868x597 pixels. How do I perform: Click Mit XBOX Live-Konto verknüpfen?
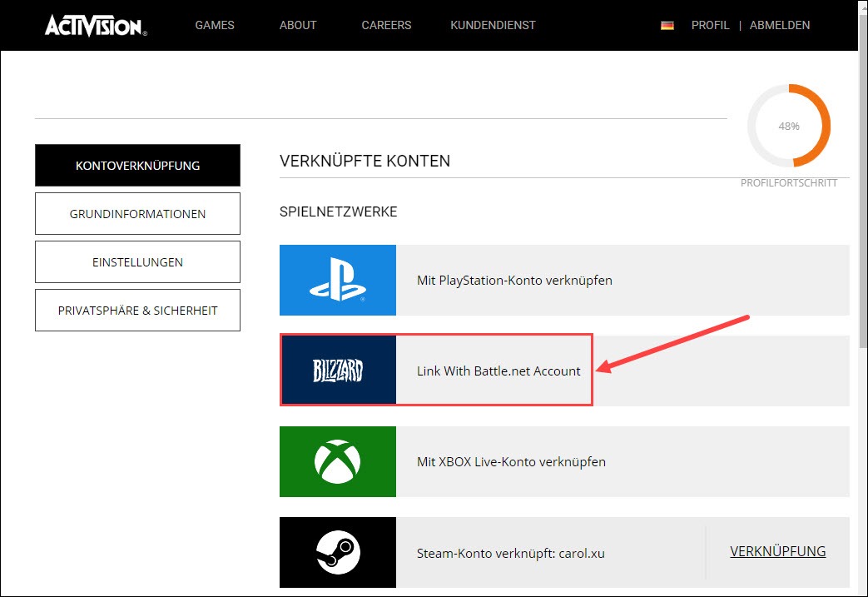coord(511,462)
